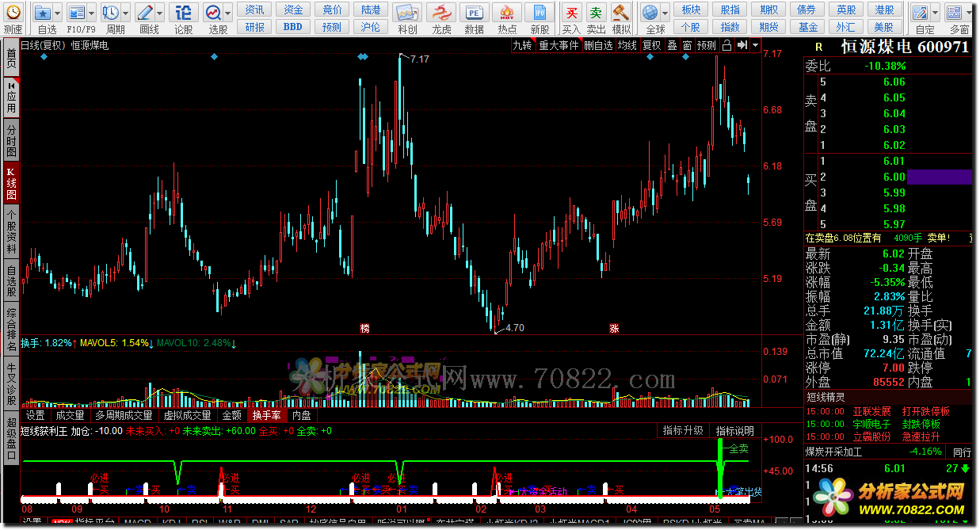Expand the 多窗 dropdown arrow
The height and width of the screenshot is (530, 980).
(969, 13)
